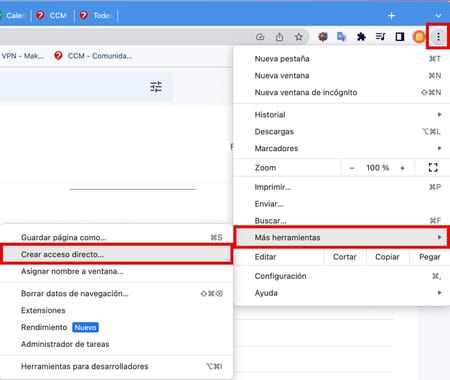Choose Asignar nombre a ventana...
This screenshot has height=380, width=450.
tap(116, 271)
